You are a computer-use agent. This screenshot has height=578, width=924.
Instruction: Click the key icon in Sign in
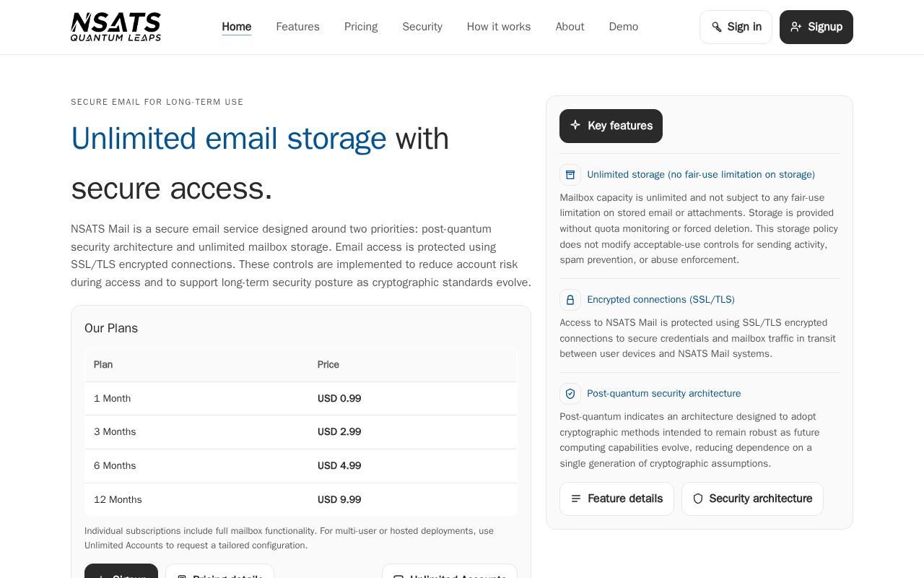(x=716, y=27)
